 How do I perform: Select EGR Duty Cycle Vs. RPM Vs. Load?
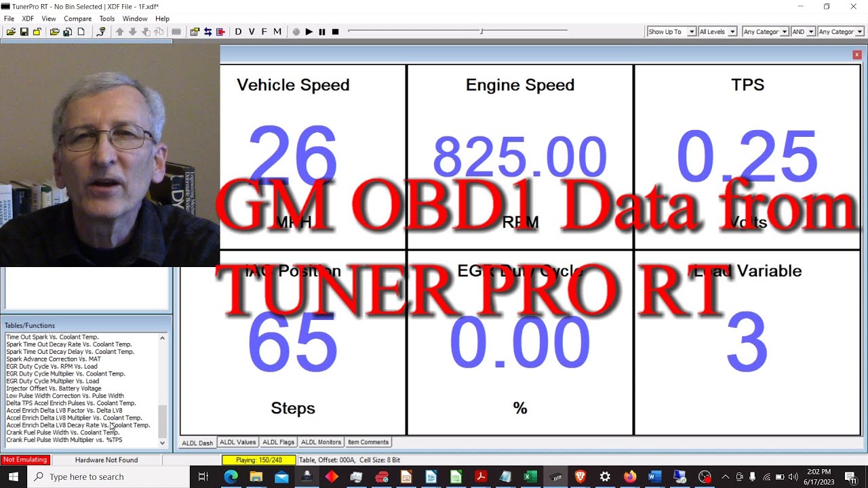click(52, 367)
